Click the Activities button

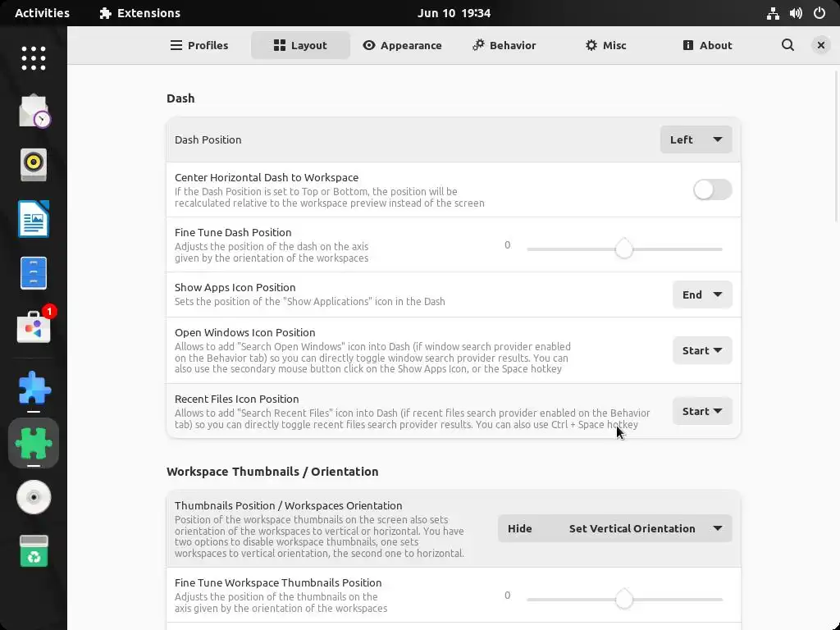tap(42, 13)
